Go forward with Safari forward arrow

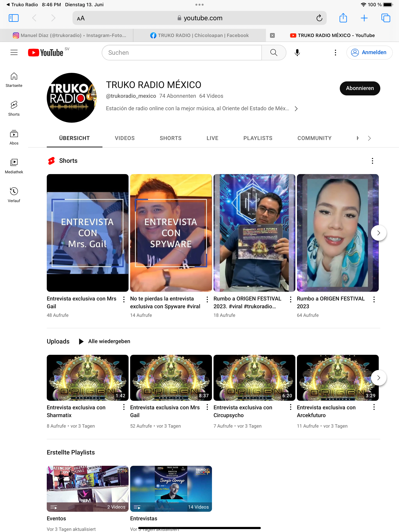click(x=53, y=18)
